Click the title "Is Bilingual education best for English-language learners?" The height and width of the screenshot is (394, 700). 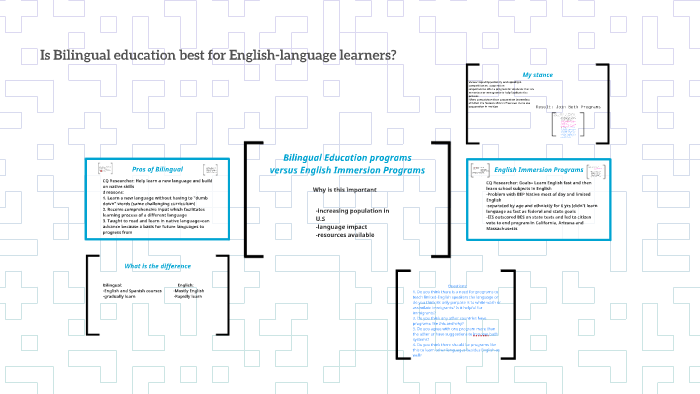click(218, 55)
